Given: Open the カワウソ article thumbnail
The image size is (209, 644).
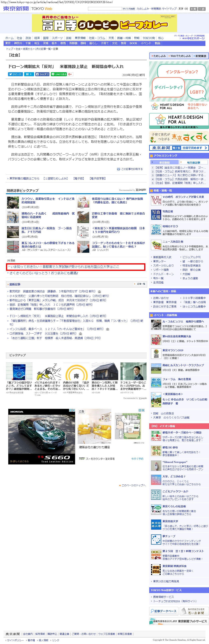Looking at the screenshot, I should tap(13, 203).
